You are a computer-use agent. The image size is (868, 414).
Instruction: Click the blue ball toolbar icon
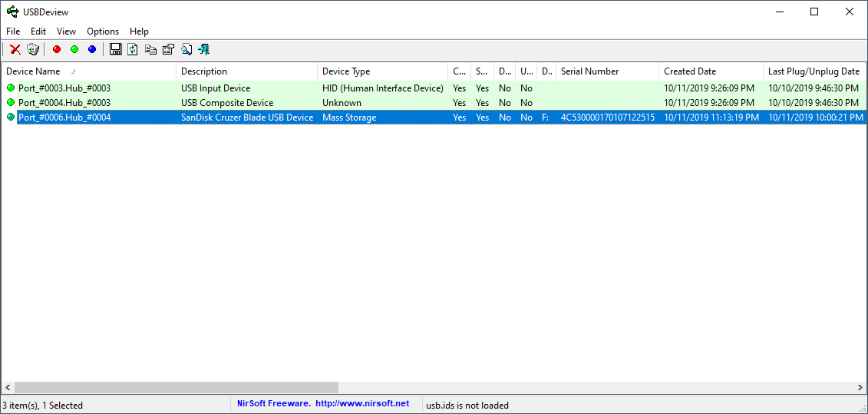click(92, 50)
